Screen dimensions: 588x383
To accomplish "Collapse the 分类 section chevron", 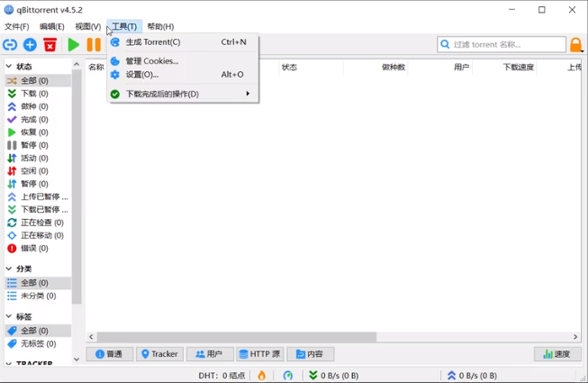I will coord(9,269).
